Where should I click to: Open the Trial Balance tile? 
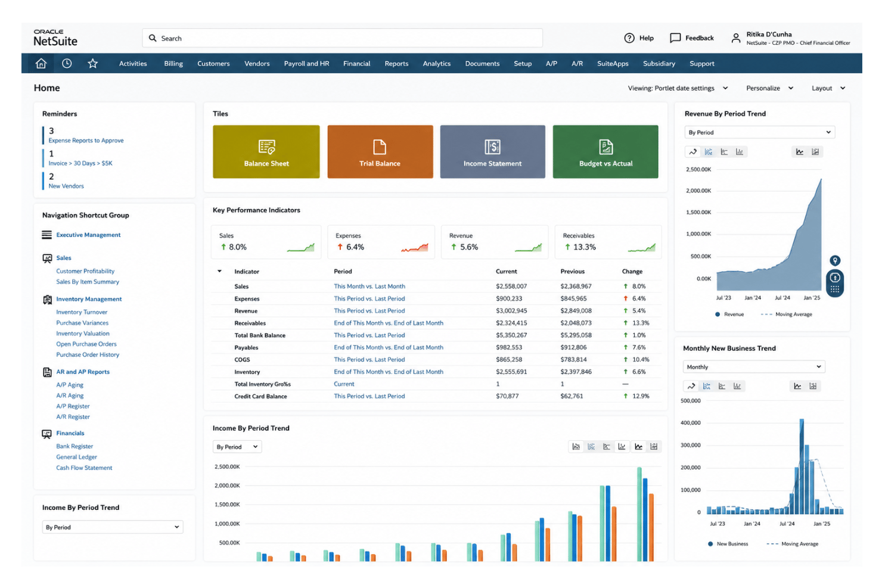380,152
